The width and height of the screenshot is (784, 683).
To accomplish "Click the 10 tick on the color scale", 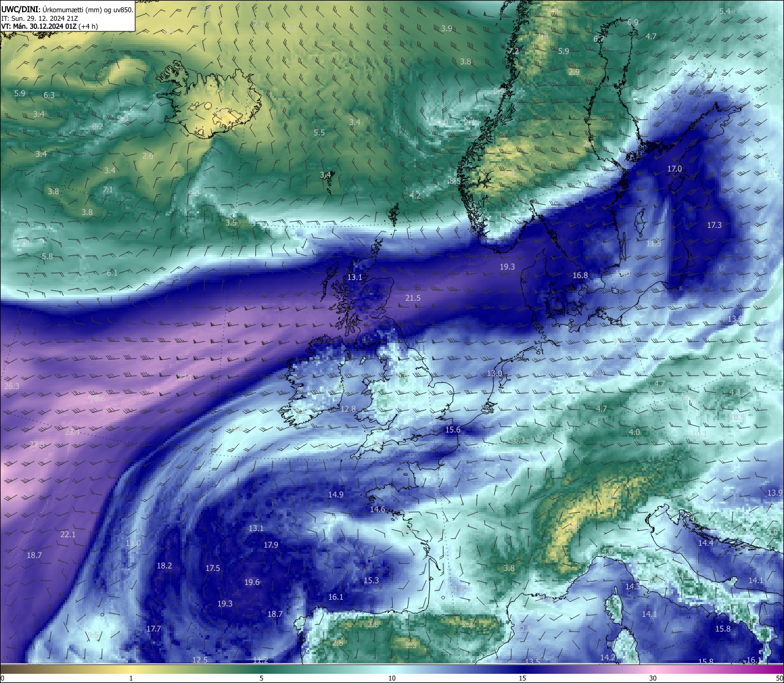I will tap(392, 678).
